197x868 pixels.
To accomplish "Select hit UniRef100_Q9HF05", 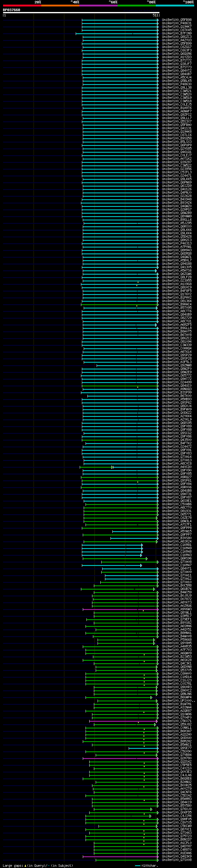I will click(177, 819).
